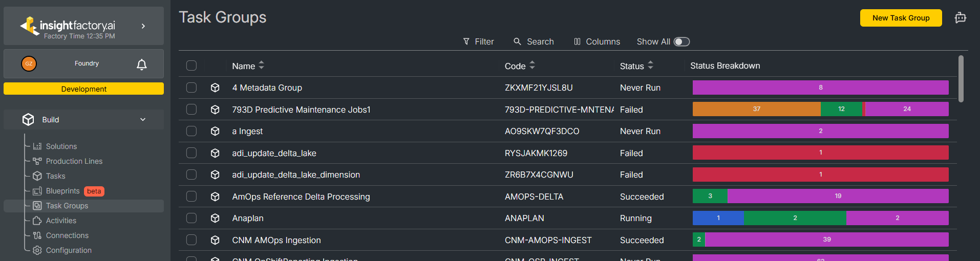
Task: Open Blueprints beta page
Action: point(63,191)
